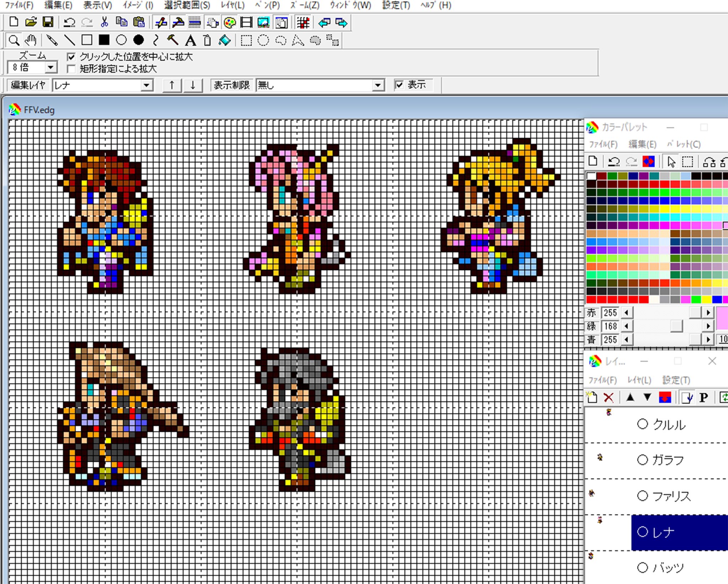Viewport: 728px width, 584px height.
Task: Select the outlined Rectangle tool
Action: click(x=87, y=40)
